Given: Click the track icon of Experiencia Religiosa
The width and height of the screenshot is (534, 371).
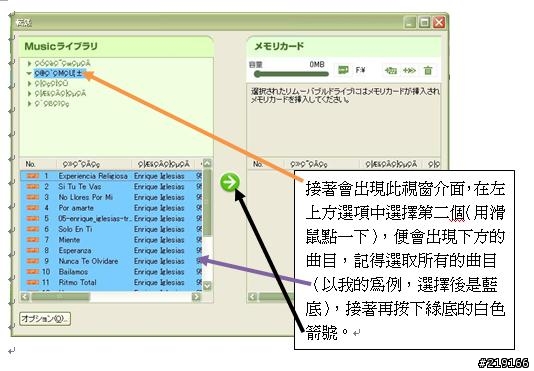Looking at the screenshot, I should (x=33, y=176).
